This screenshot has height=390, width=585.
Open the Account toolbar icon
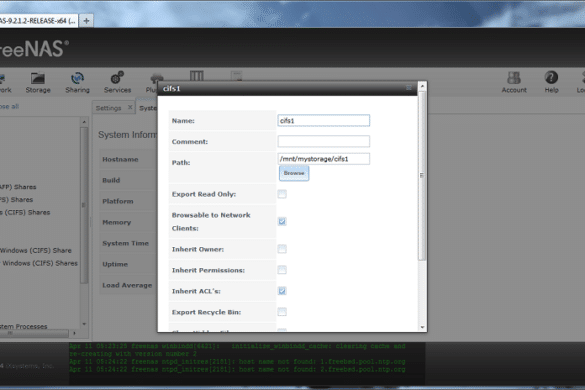[514, 82]
